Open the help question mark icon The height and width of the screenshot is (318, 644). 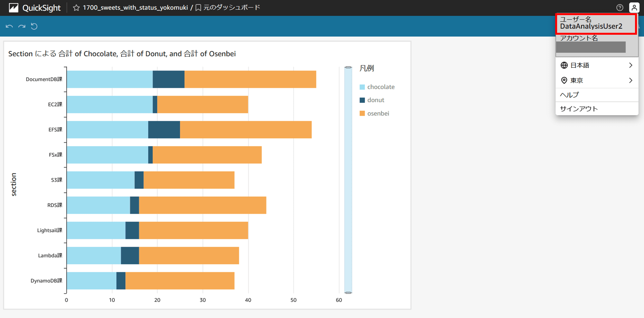(620, 8)
